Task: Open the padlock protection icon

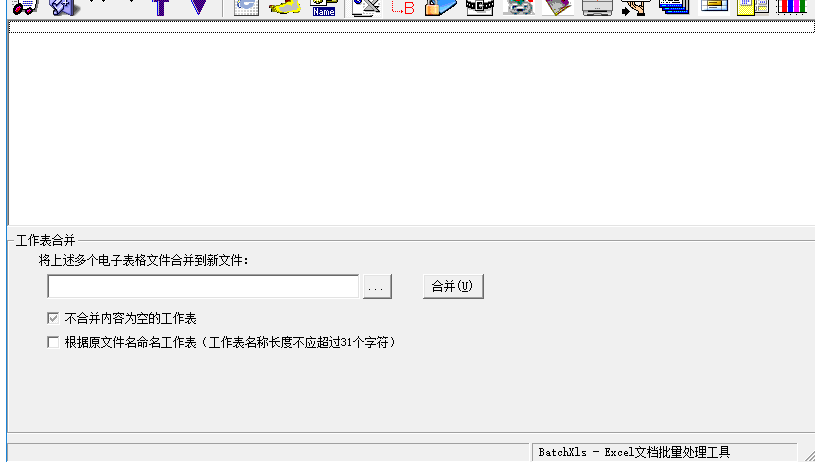Action: 441,7
